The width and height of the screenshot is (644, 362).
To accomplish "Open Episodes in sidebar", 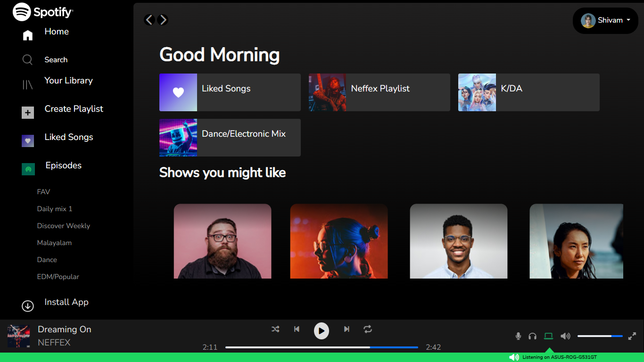I will tap(64, 165).
